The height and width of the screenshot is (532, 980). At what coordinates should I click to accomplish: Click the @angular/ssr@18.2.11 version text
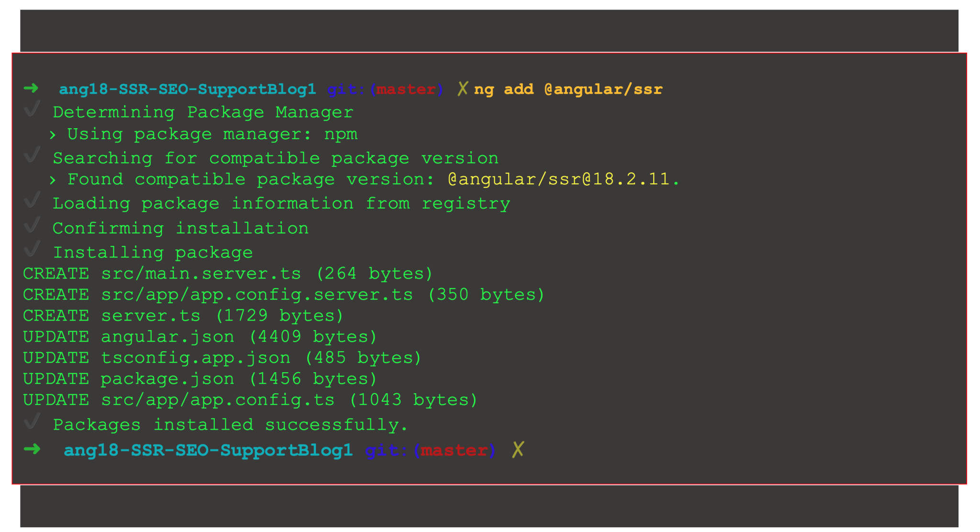(x=563, y=179)
